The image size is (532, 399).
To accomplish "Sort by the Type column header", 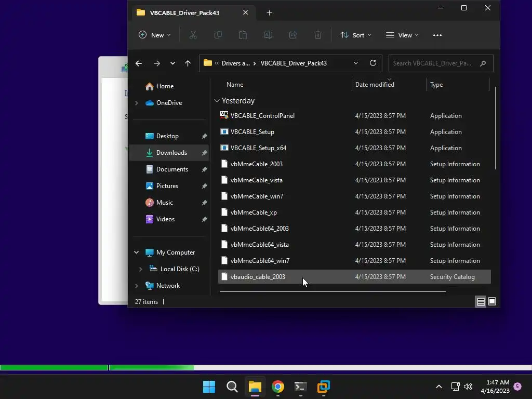I will point(436,85).
